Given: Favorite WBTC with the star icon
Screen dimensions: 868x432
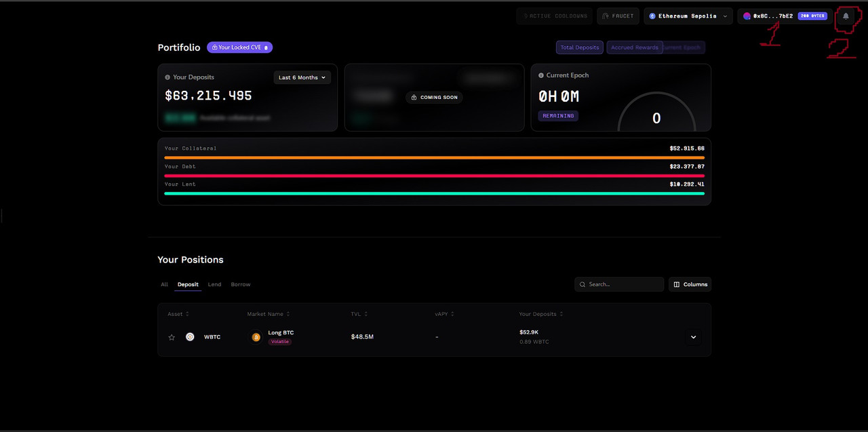Looking at the screenshot, I should coord(172,337).
